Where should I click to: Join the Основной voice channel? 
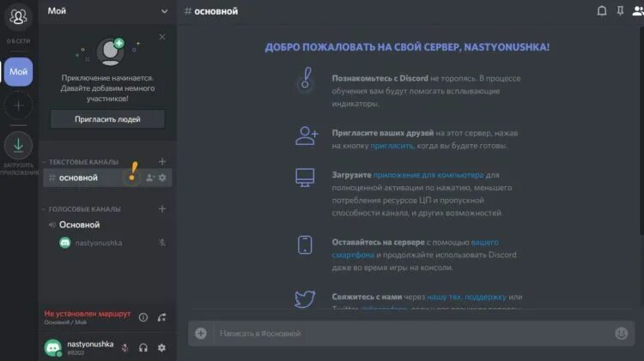pyautogui.click(x=79, y=225)
